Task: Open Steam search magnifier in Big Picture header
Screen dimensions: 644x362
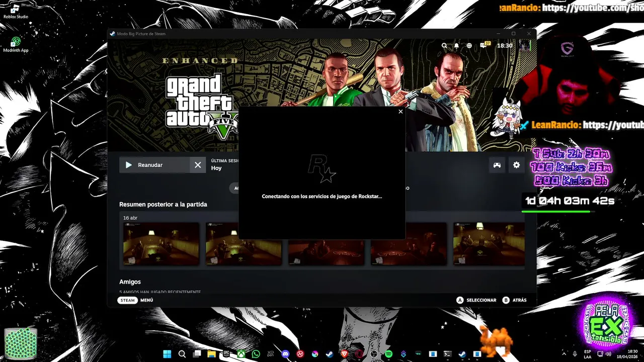Action: point(444,46)
